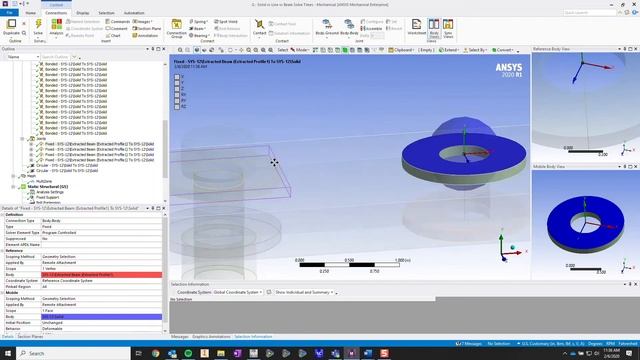Viewport: 640px width, 360px height.
Task: Toggle the Body Views button
Action: pos(434,29)
